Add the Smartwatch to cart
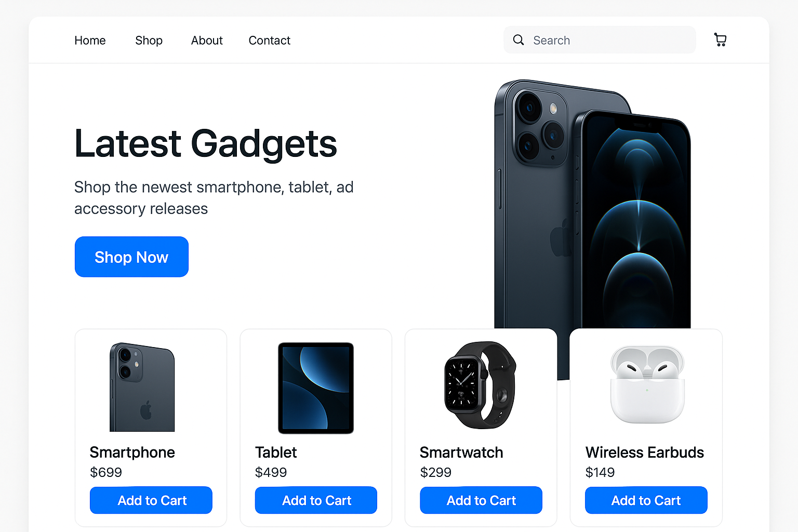 click(481, 500)
